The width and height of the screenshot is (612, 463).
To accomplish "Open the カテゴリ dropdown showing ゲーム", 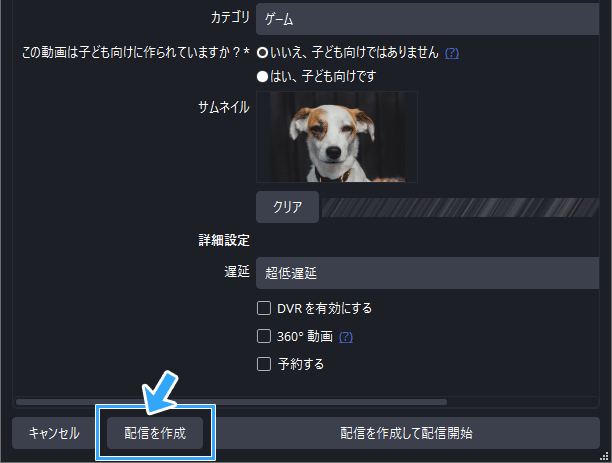I will pyautogui.click(x=427, y=19).
